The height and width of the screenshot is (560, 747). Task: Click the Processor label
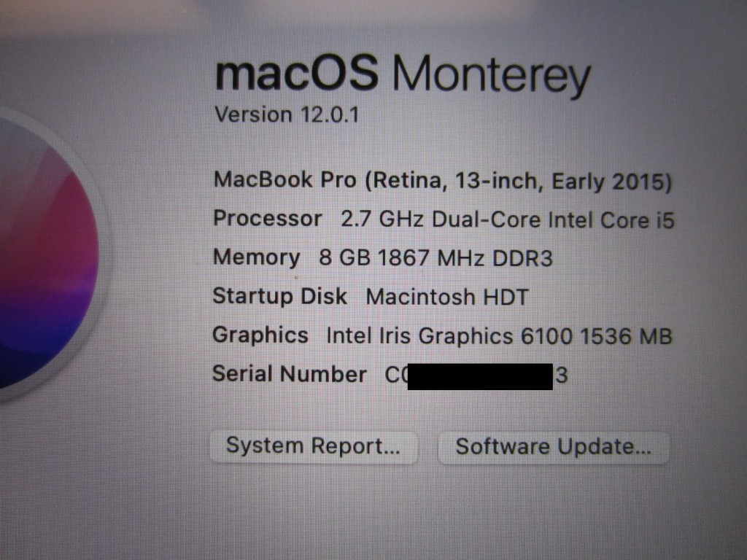267,219
